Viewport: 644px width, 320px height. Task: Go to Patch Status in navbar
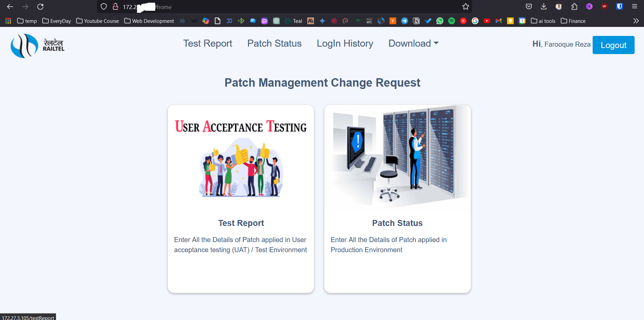274,44
